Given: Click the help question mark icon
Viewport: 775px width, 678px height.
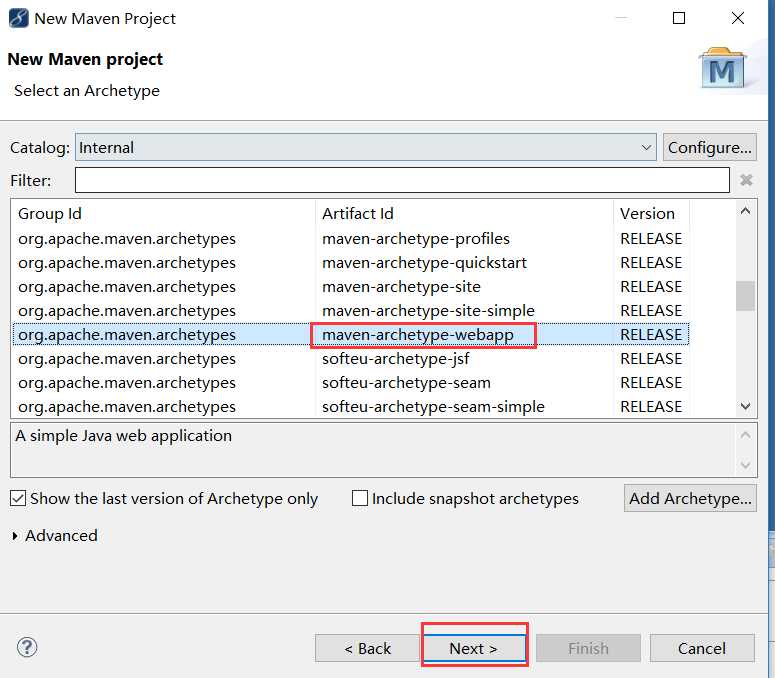Looking at the screenshot, I should point(27,647).
